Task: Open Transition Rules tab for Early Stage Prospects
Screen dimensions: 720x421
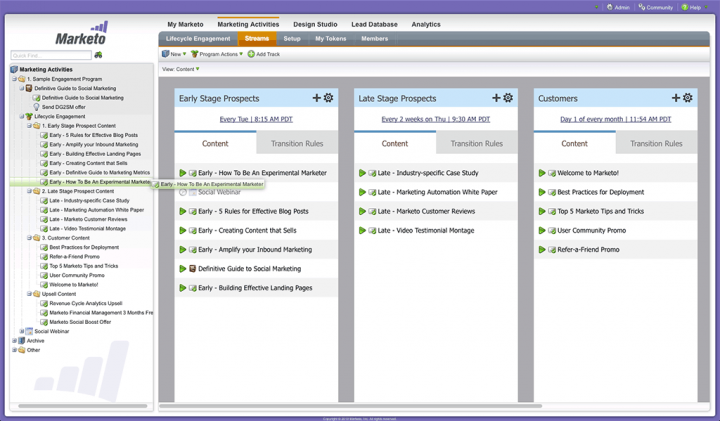Action: [x=297, y=143]
